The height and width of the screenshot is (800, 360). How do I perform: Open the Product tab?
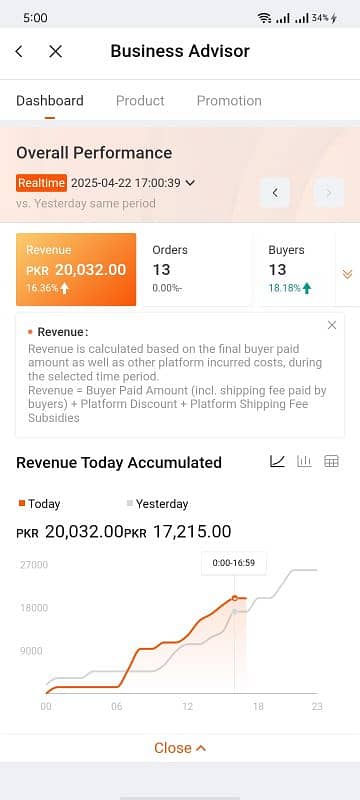click(x=140, y=101)
